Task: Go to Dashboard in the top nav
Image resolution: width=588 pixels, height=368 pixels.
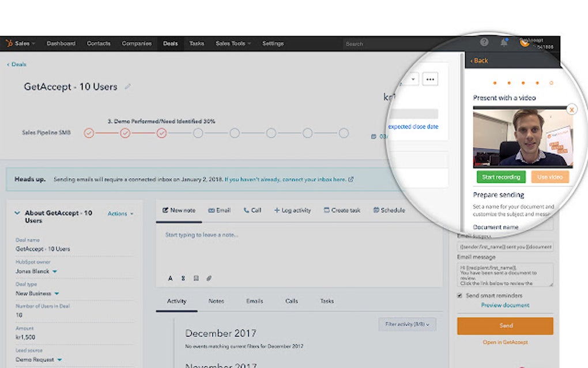Action: point(61,43)
